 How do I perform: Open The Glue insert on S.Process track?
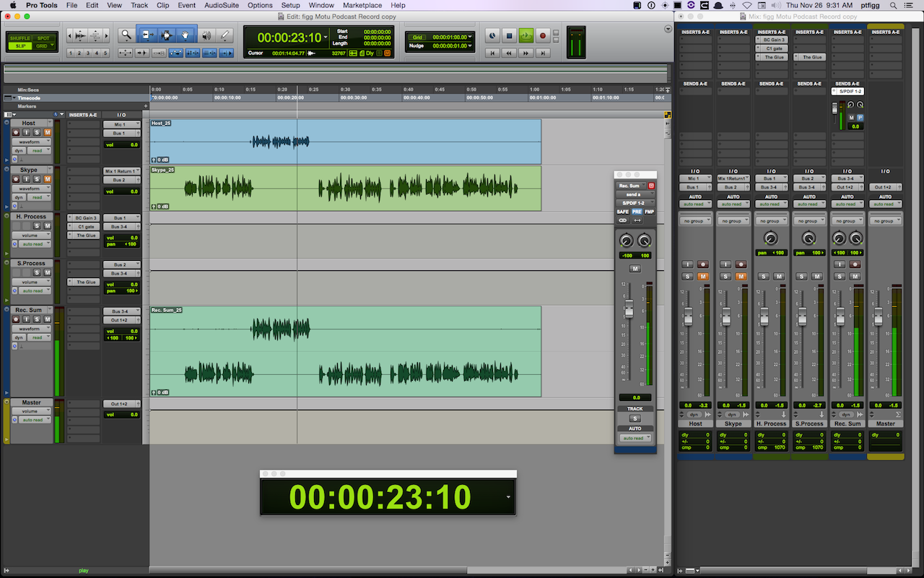tap(86, 282)
